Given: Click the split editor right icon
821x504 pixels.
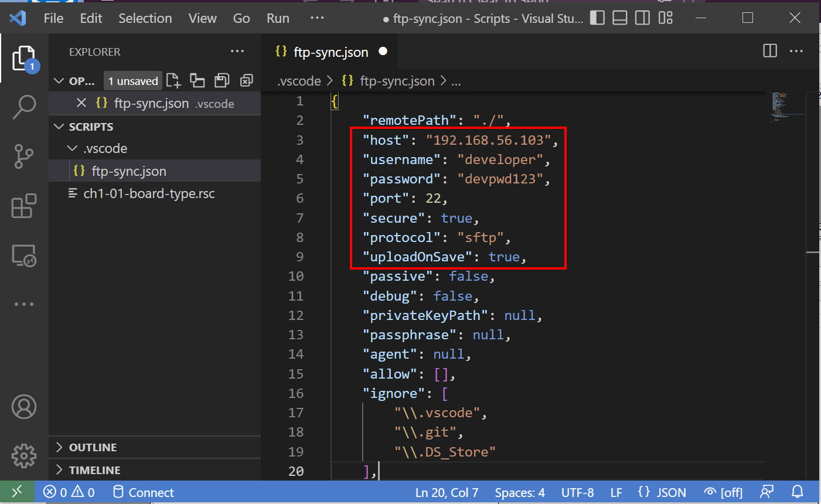Looking at the screenshot, I should (x=770, y=52).
